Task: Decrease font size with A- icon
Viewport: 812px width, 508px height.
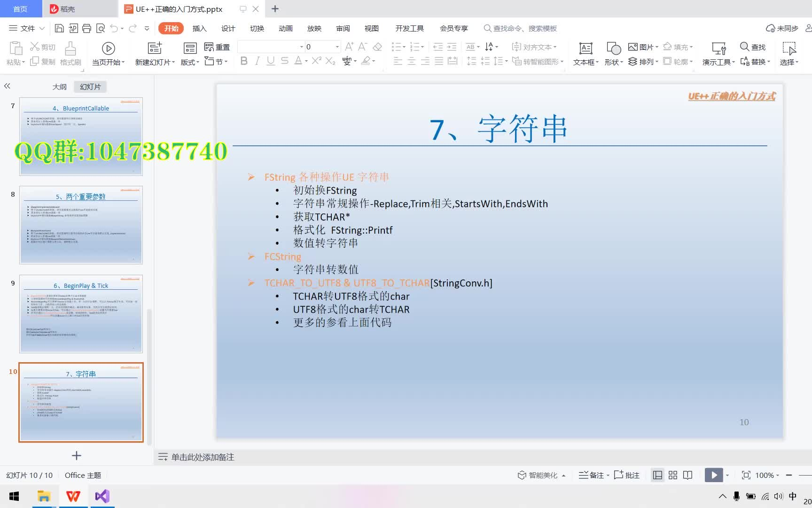Action: pyautogui.click(x=362, y=47)
